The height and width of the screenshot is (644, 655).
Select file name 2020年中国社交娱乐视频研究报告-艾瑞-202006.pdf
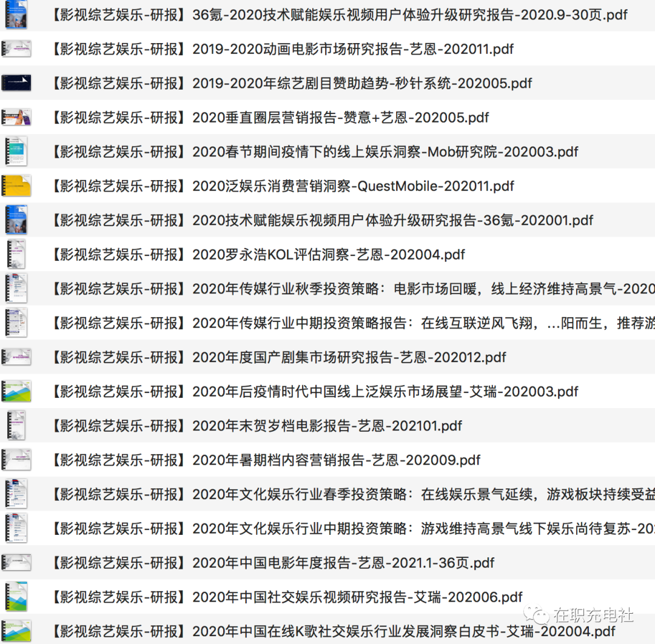(286, 597)
